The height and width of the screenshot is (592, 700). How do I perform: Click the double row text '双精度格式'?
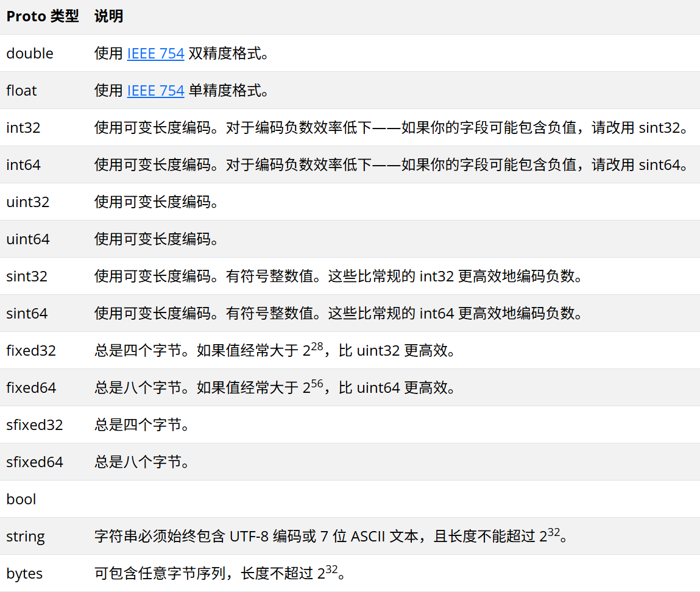pyautogui.click(x=225, y=54)
